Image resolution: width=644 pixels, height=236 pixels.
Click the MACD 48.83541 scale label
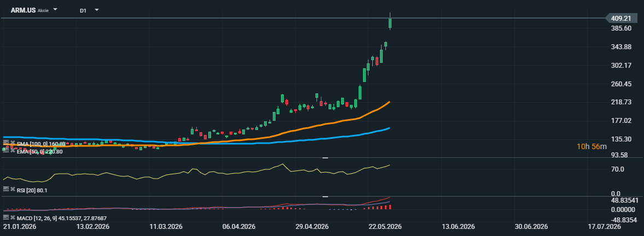tap(625, 200)
